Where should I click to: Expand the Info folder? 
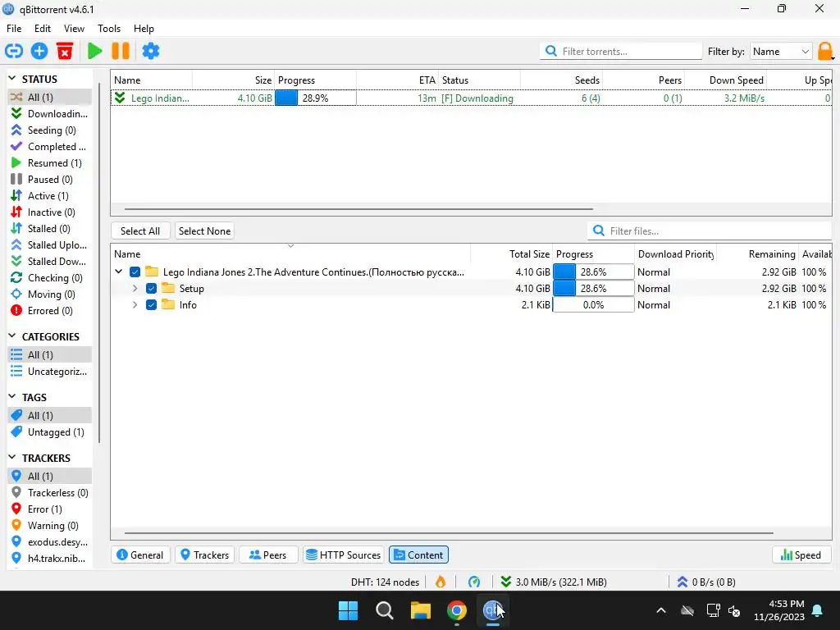[135, 305]
